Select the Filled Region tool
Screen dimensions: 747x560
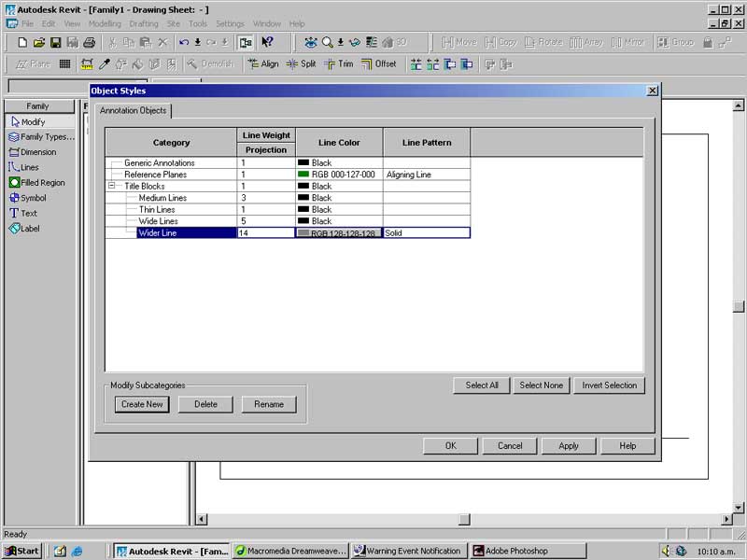coord(36,182)
